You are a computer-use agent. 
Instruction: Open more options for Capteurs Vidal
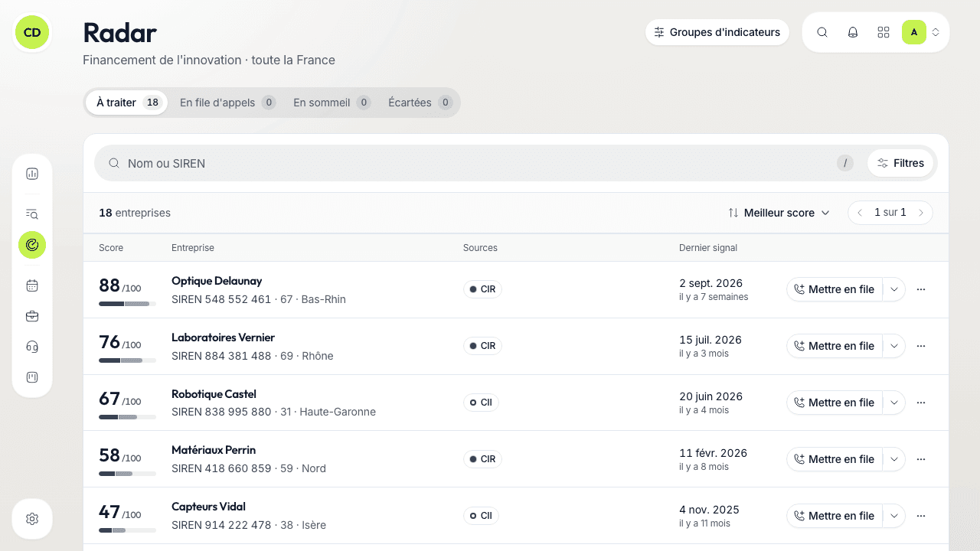pos(921,516)
